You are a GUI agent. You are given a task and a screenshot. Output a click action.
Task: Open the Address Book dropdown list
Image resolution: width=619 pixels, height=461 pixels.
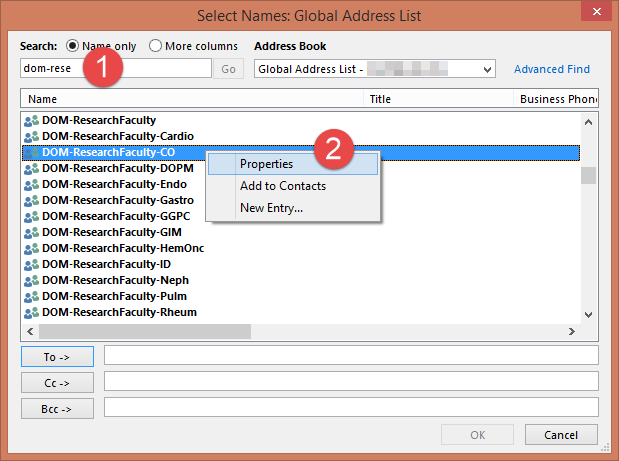click(487, 69)
